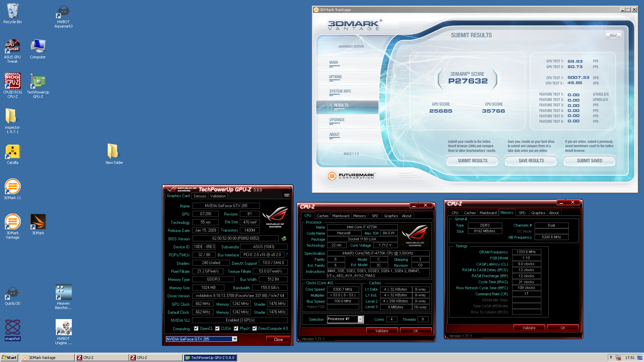This screenshot has height=362, width=644.
Task: Click Close button in GPU-Z
Action: click(278, 340)
